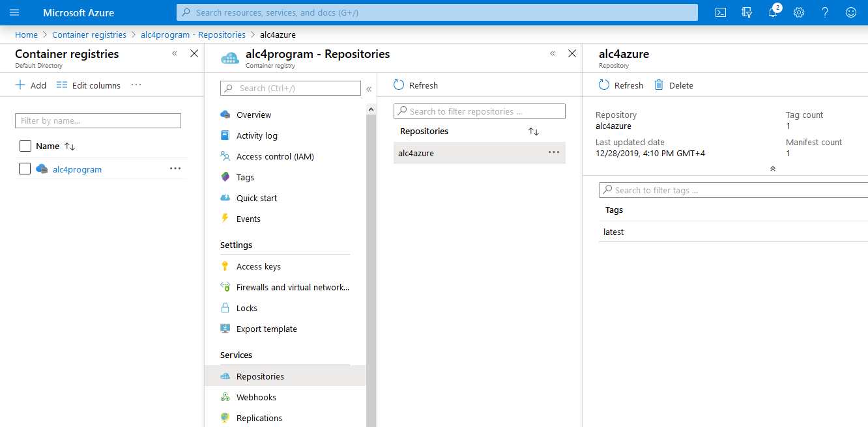Open the help question mark
Screen dimensions: 868x427
click(x=825, y=12)
